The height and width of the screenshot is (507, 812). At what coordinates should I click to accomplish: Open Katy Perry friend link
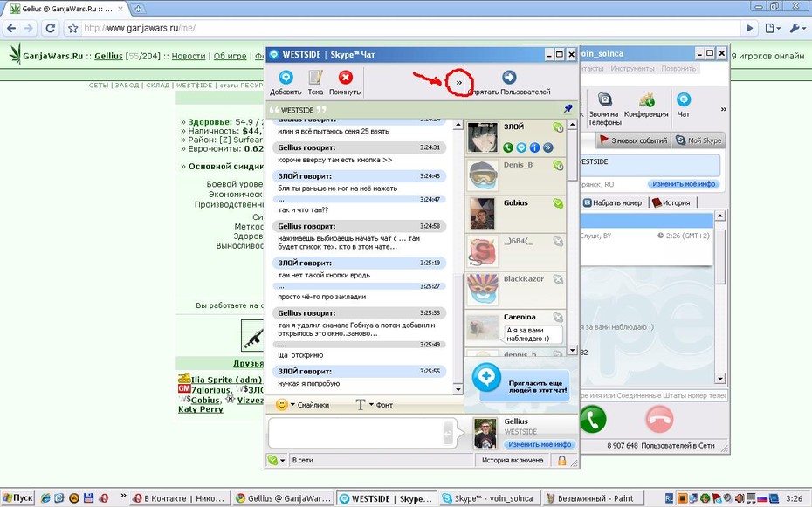pyautogui.click(x=201, y=408)
